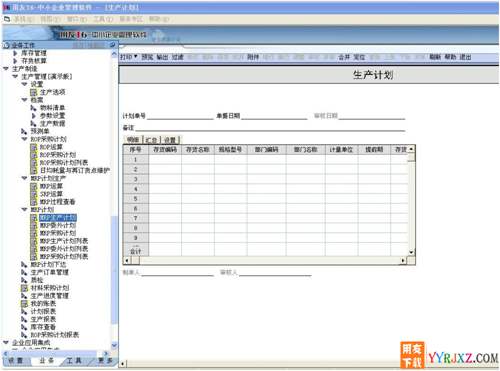Switch to the 工具 bottom sidebar tab

[x=74, y=361]
